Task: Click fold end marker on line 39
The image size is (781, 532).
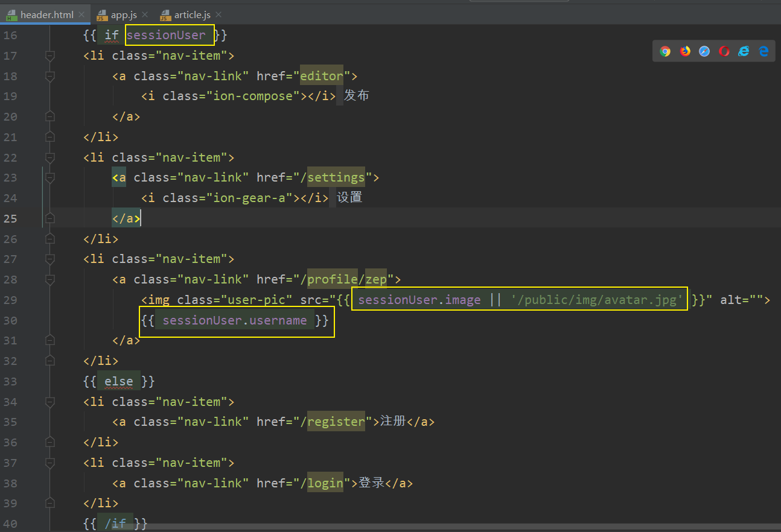Action: [x=50, y=503]
